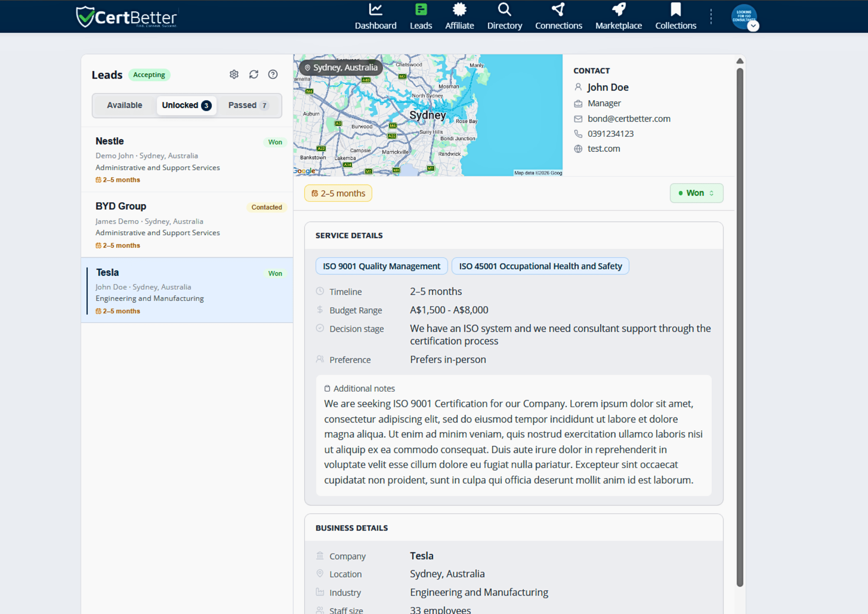Click ISO 45001 Occupational Health and Safety tag

pos(540,266)
